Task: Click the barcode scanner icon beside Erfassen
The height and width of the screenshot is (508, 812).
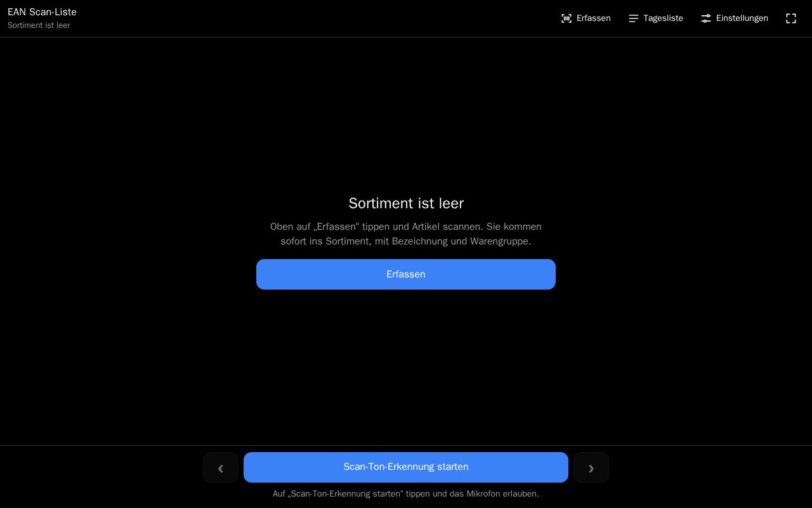Action: pyautogui.click(x=566, y=18)
